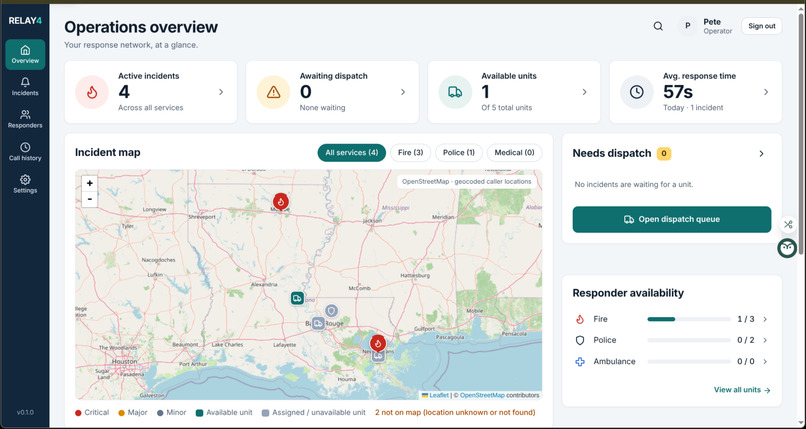Click the Police availability progress bar
The image size is (806, 429).
[x=689, y=340]
